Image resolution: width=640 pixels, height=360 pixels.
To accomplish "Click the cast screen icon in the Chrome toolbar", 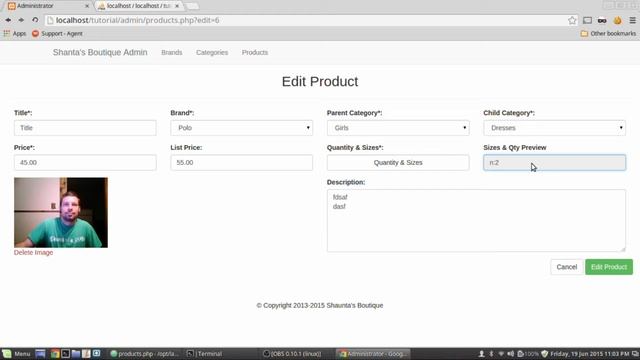I will coord(587,20).
